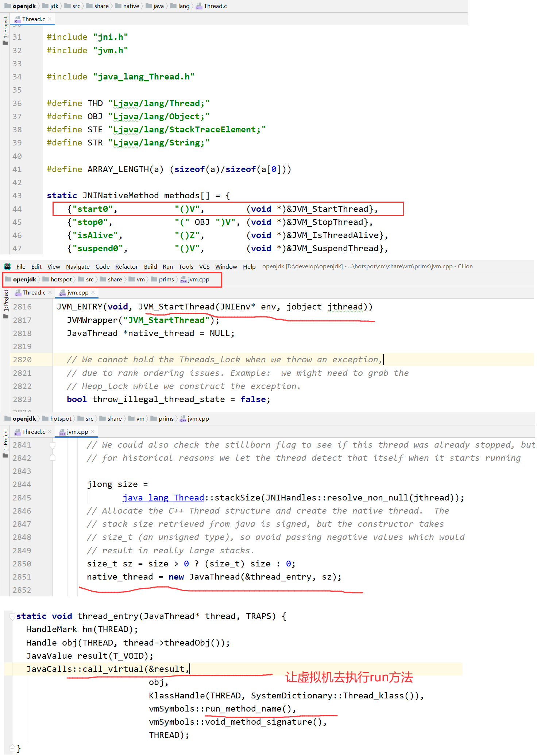The height and width of the screenshot is (756, 537).
Task: Click the lang folder icon in breadcrumbs
Action: click(x=173, y=6)
